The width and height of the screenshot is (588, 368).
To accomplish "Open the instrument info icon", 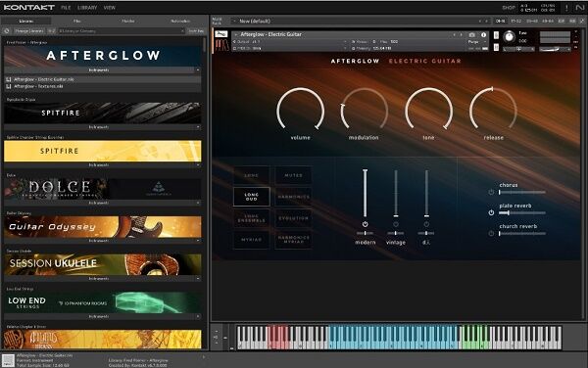I will (484, 35).
